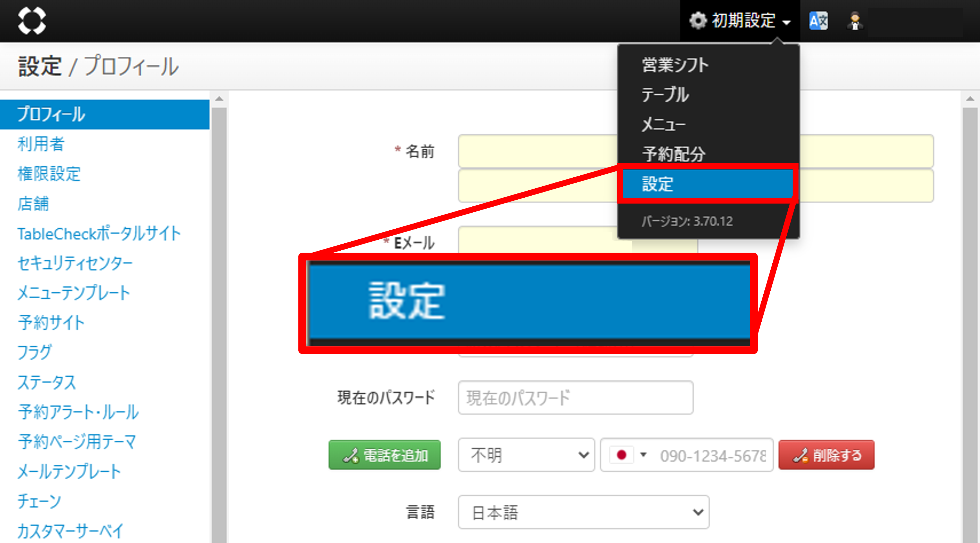Choose 営業シフト from the menu
The image size is (980, 543).
tap(675, 65)
